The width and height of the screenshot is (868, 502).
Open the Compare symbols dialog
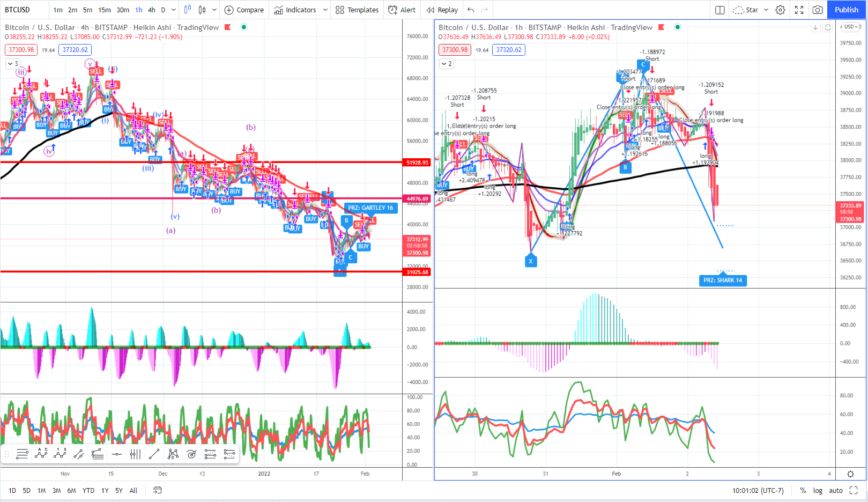coord(244,10)
